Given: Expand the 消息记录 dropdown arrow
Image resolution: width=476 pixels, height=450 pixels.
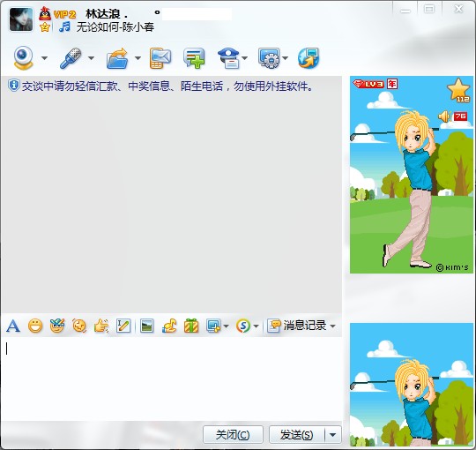Looking at the screenshot, I should (x=332, y=326).
